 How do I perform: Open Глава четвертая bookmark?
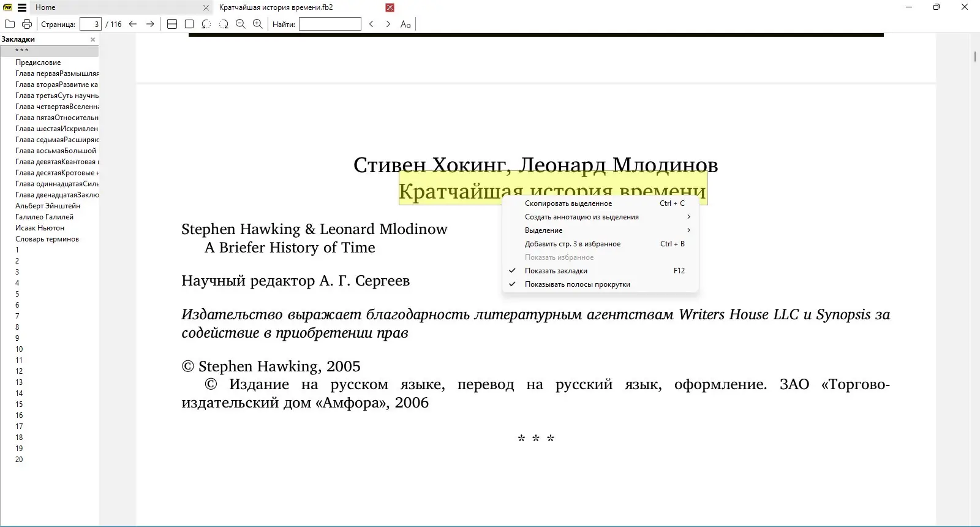coord(57,107)
